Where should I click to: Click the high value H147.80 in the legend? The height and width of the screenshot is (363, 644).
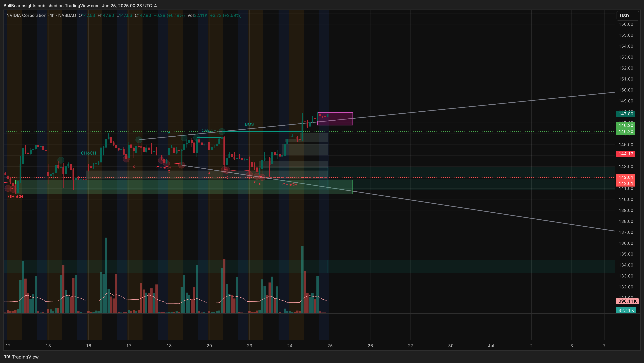point(106,15)
